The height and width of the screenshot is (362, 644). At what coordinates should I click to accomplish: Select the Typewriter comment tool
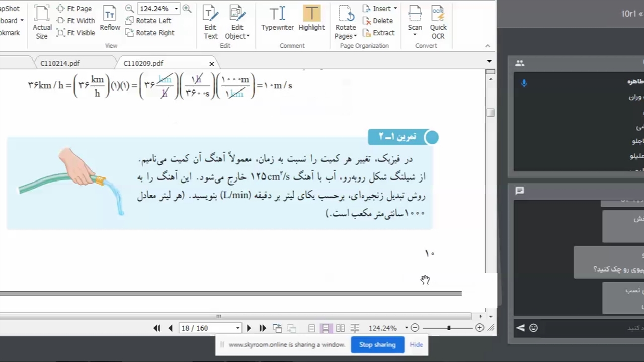click(277, 19)
